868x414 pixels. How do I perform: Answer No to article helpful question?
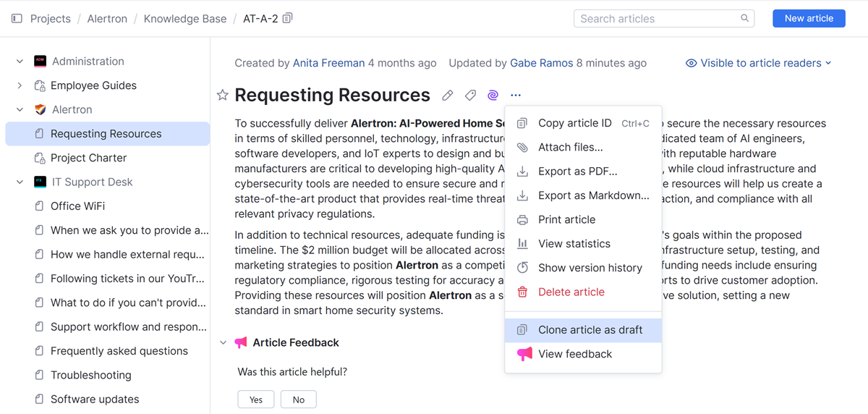298,400
